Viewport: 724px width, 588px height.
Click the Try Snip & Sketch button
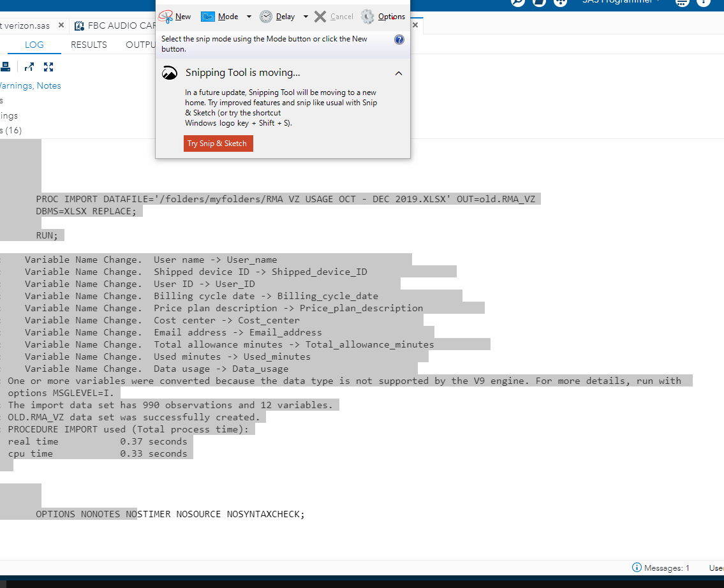218,143
